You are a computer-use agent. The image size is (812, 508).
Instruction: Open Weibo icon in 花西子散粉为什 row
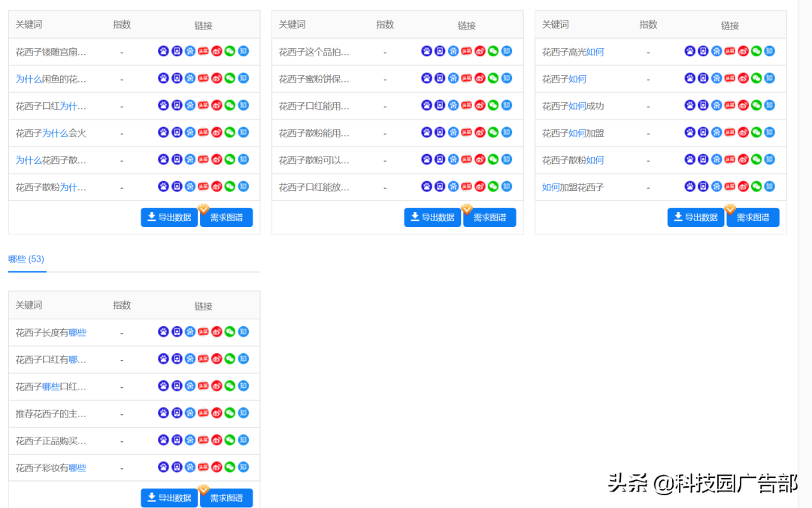pos(217,186)
